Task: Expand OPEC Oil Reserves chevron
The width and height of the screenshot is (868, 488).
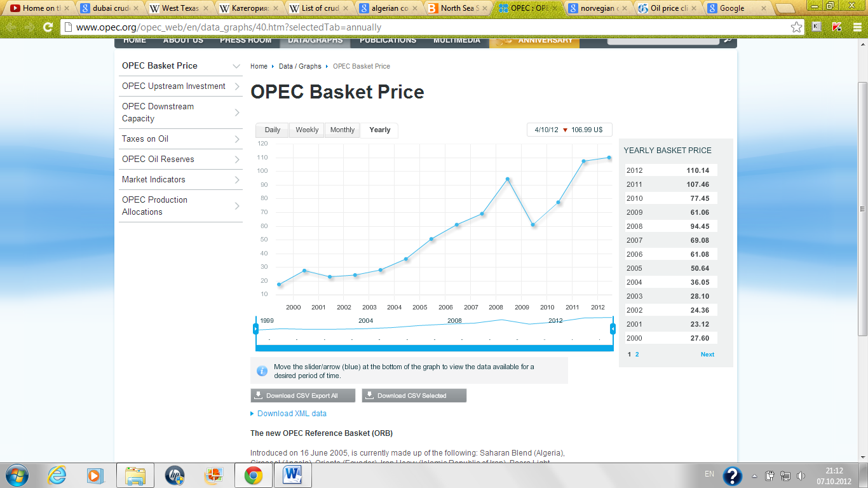Action: (x=237, y=159)
